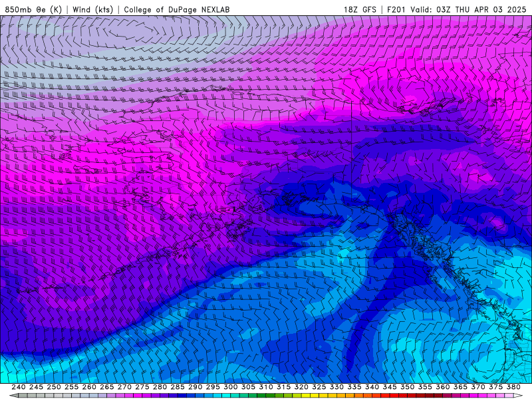Click the 'Valid: 03Z THU APR 03 2025' text

[x=468, y=10]
